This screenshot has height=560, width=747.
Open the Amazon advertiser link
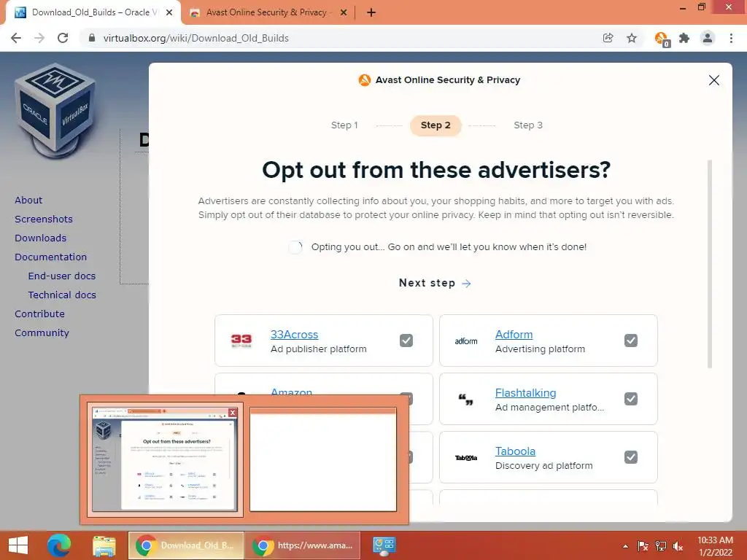coord(292,392)
